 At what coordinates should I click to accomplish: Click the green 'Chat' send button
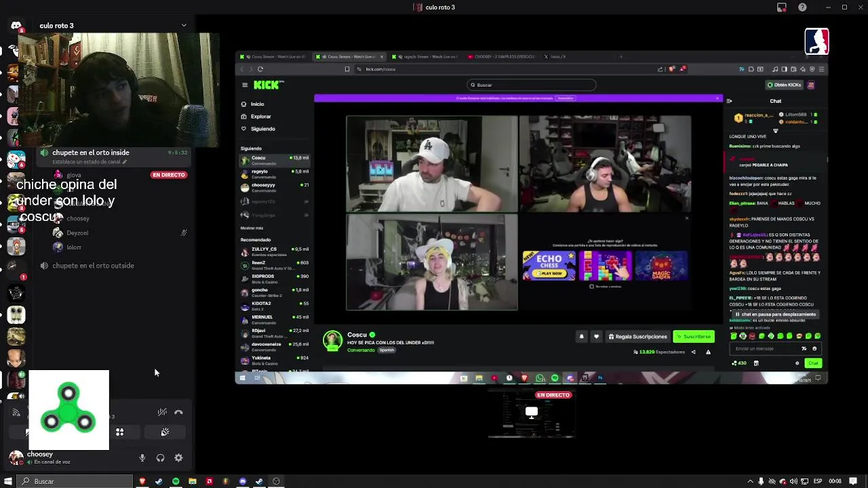[813, 363]
